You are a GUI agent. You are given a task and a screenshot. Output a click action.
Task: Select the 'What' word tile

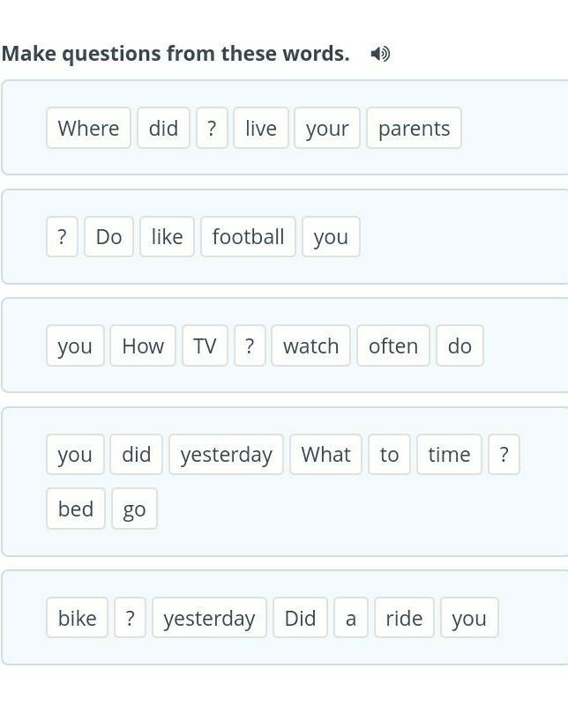325,455
